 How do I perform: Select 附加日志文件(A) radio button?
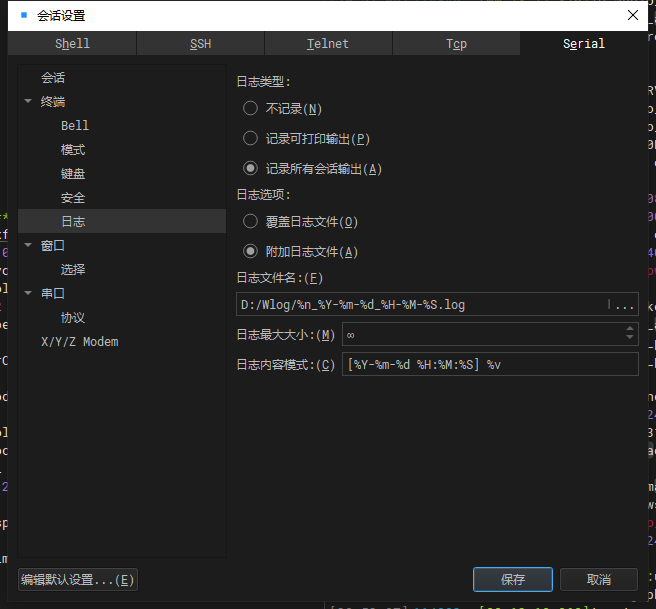point(250,251)
